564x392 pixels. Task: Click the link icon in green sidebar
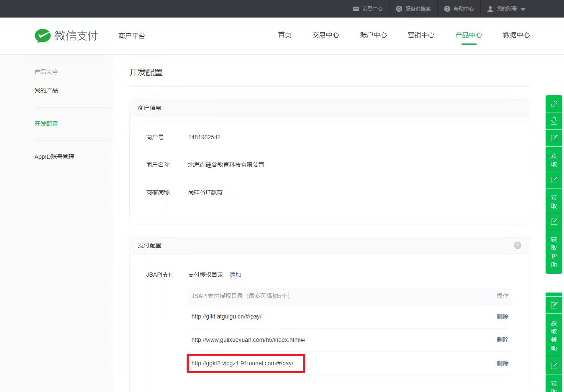[x=554, y=104]
